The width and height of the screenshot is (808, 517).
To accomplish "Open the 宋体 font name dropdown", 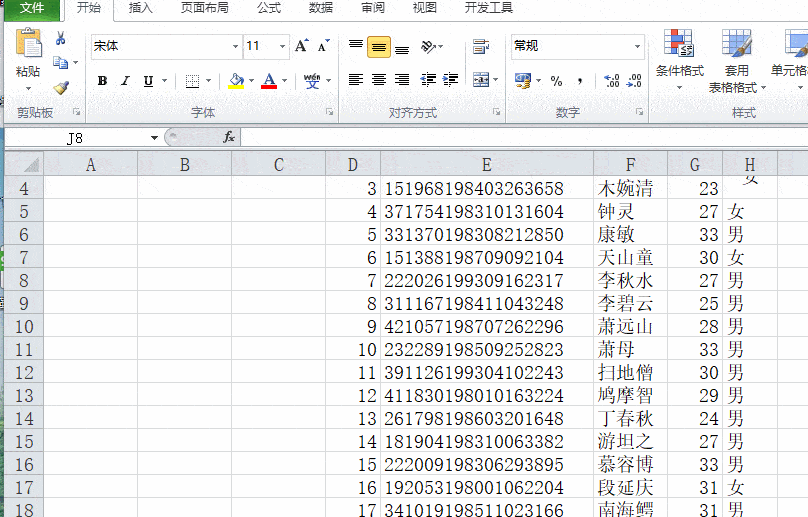I will click(x=235, y=46).
